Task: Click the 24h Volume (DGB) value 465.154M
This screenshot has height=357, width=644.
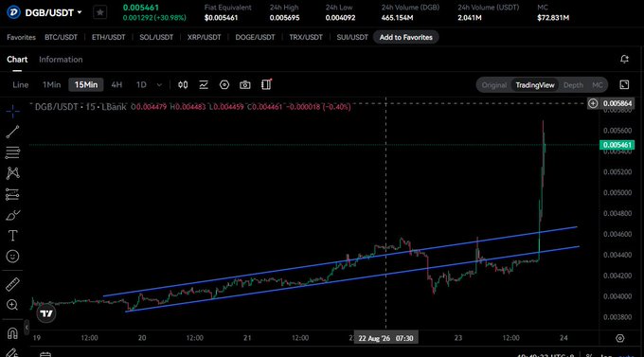Action: (x=397, y=18)
